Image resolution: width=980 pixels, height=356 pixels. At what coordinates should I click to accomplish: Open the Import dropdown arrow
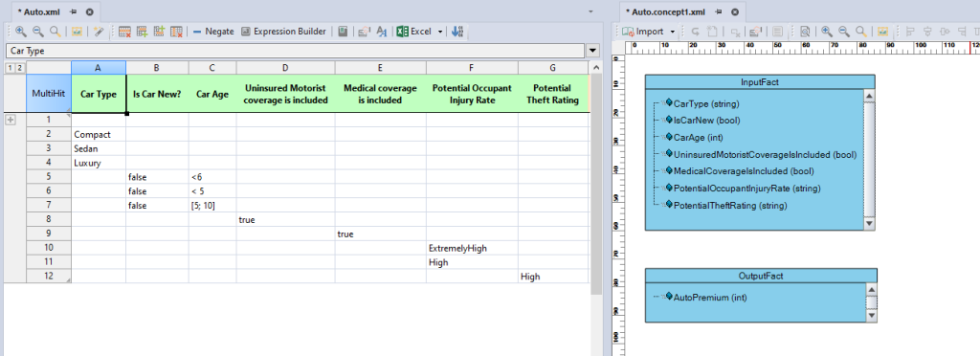673,32
